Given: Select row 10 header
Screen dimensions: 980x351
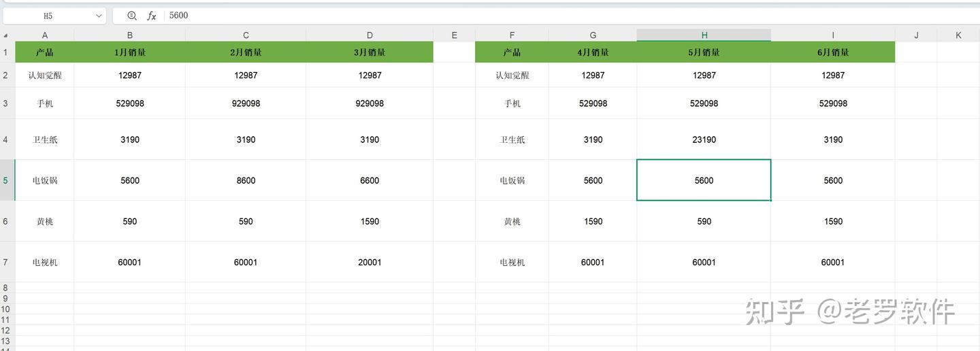Looking at the screenshot, I should (6, 309).
